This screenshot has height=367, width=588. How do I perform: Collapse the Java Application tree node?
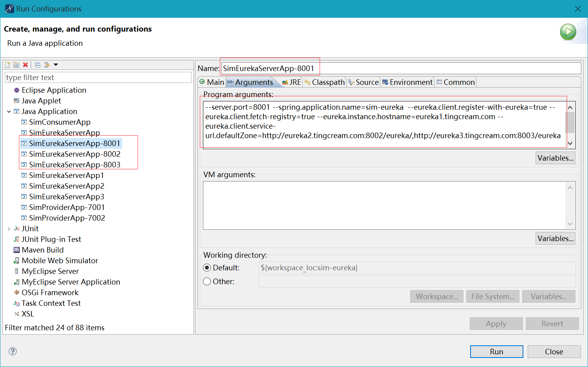(9, 112)
